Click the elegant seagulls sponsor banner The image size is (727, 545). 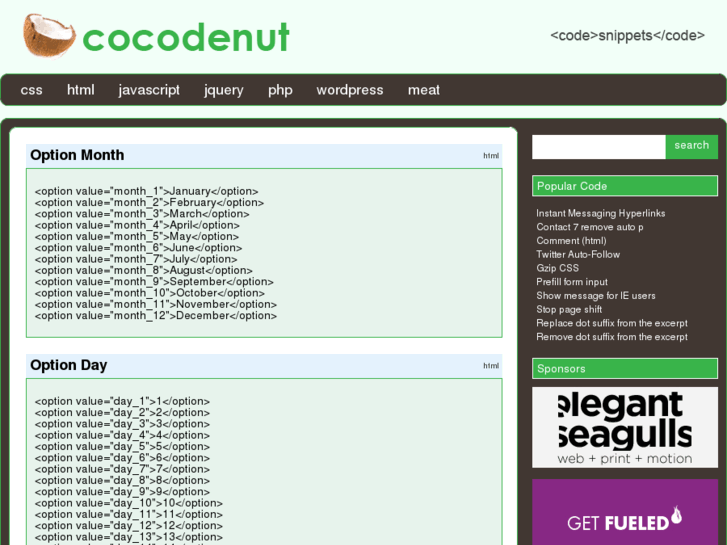coord(625,427)
